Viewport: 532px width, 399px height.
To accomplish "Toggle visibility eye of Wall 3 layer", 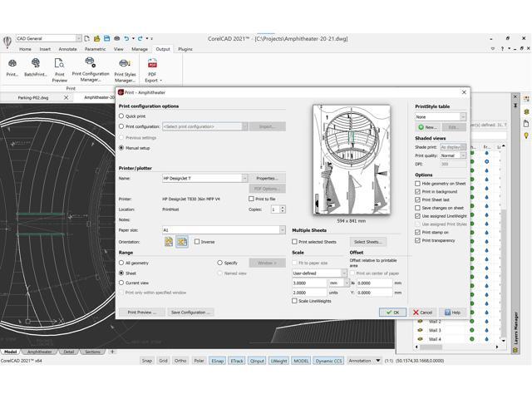I will pos(420,330).
